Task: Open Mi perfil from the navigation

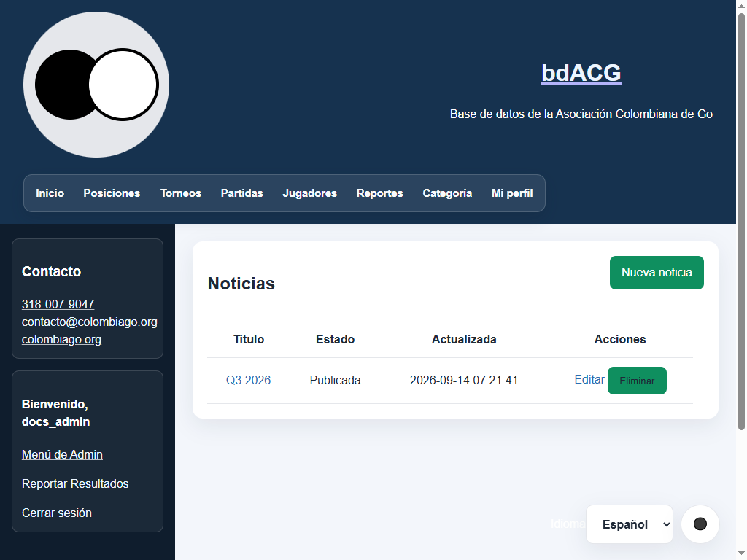Action: [512, 192]
